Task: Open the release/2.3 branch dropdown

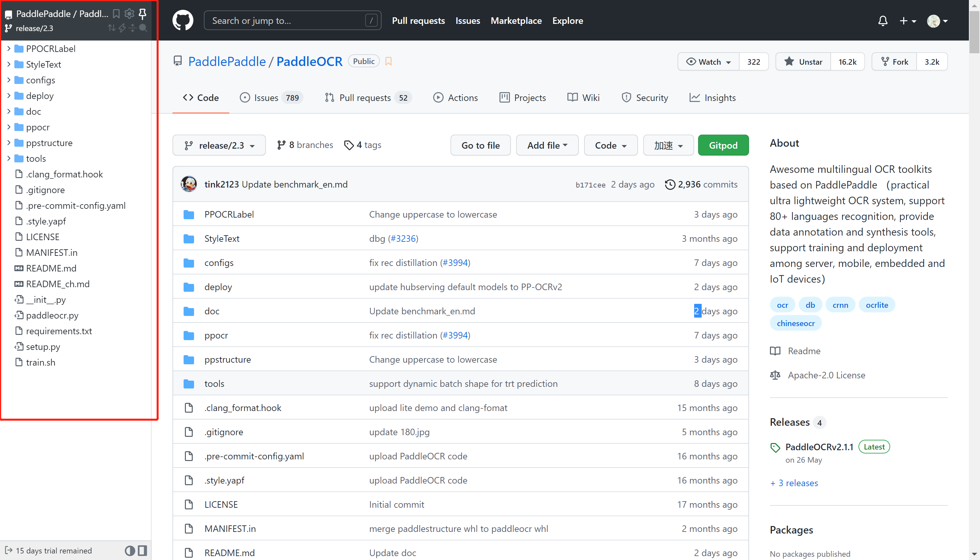Action: 219,145
